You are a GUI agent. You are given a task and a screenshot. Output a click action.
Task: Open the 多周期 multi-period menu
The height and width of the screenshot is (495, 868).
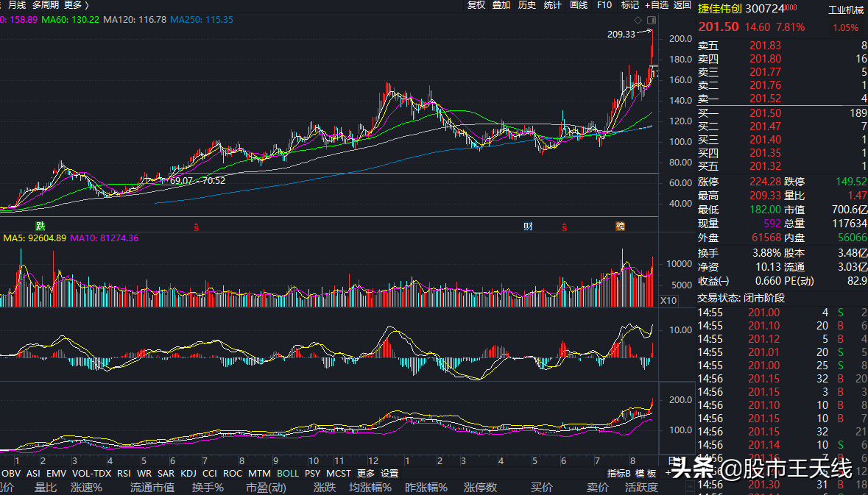45,5
